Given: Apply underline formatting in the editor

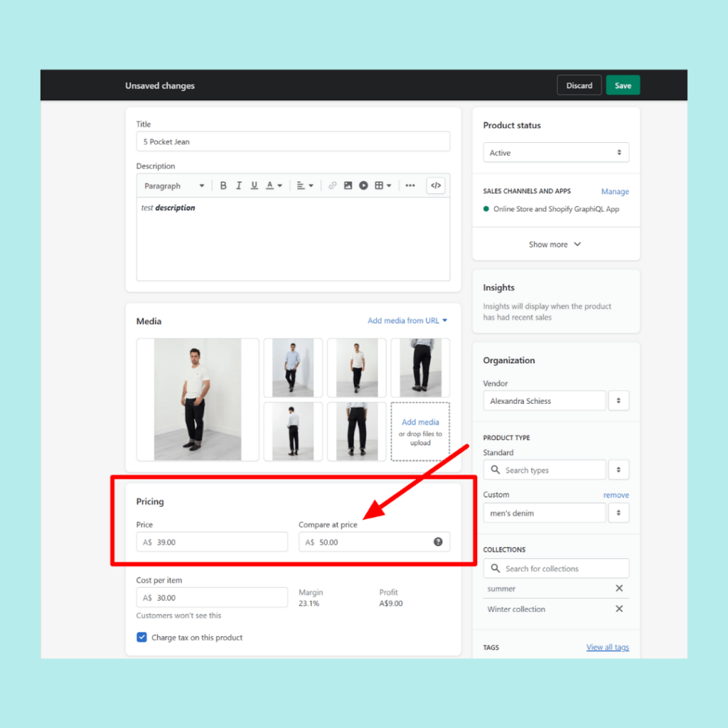Looking at the screenshot, I should 255,185.
